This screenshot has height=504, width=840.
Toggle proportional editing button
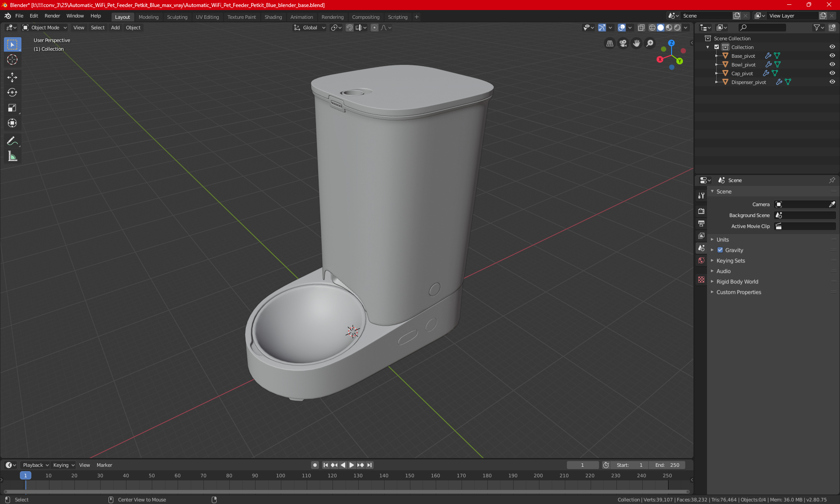(x=374, y=28)
